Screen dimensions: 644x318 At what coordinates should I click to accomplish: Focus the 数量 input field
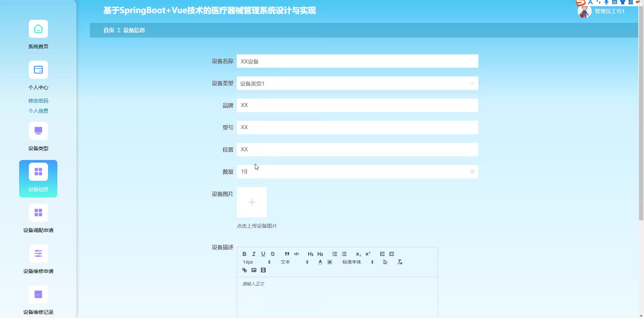pos(357,172)
